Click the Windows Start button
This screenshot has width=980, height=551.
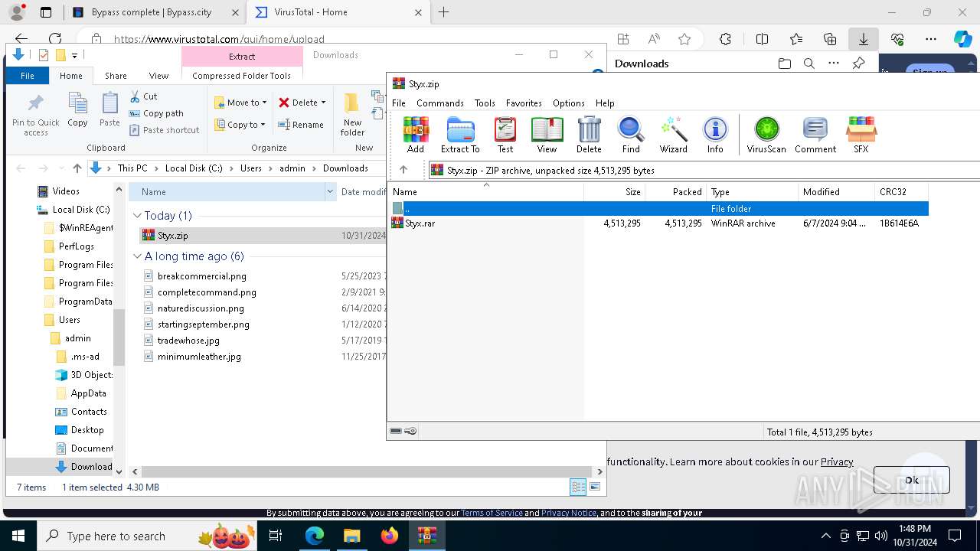tap(18, 536)
